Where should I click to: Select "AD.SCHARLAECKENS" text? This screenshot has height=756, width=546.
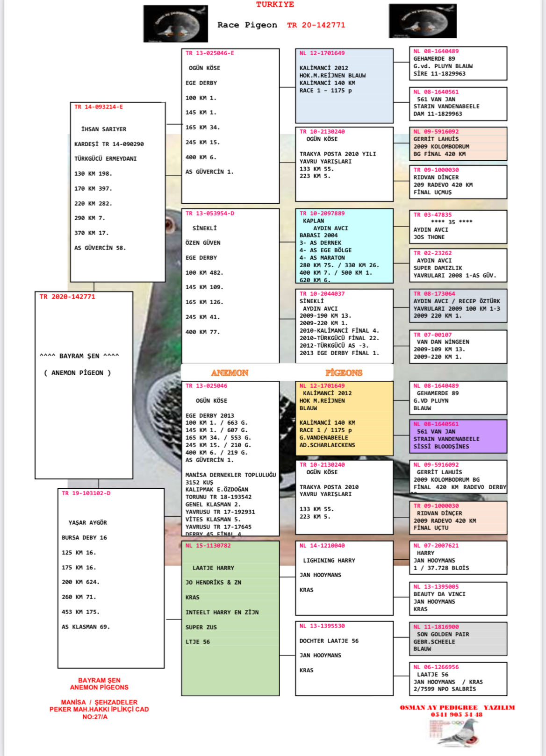[x=327, y=445]
